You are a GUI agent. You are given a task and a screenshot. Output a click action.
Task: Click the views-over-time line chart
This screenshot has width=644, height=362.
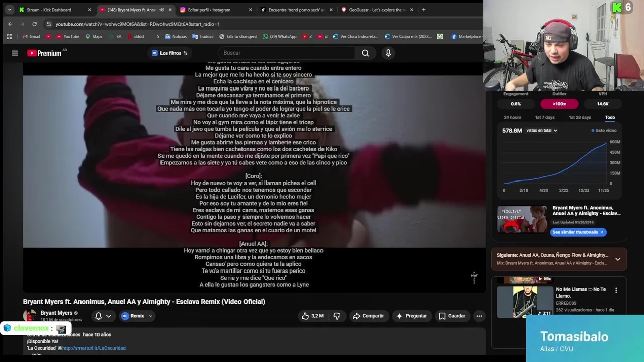click(556, 163)
